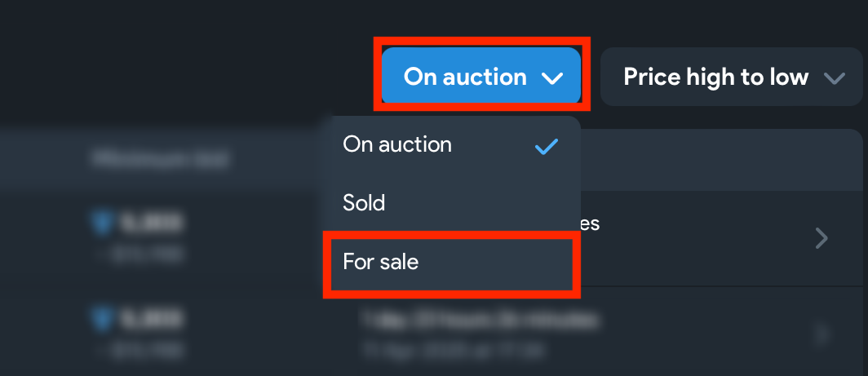Click the blue diamond icon in first row
The height and width of the screenshot is (376, 868).
(102, 223)
